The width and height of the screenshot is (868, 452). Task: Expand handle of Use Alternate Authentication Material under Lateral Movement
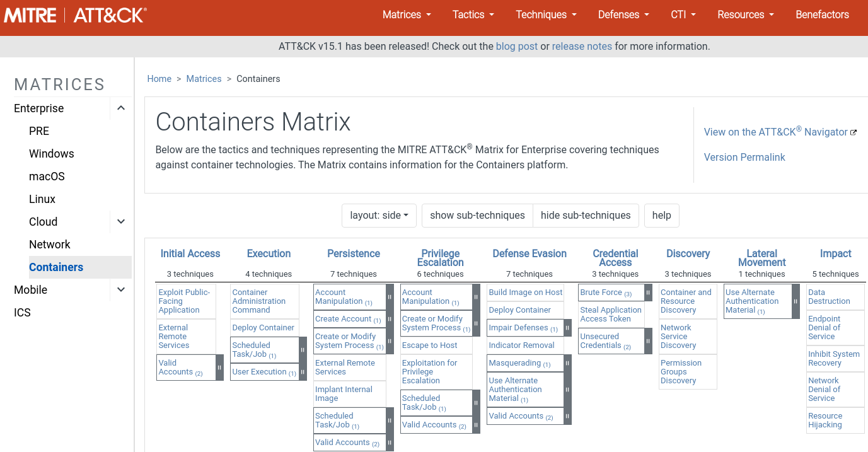tap(796, 301)
